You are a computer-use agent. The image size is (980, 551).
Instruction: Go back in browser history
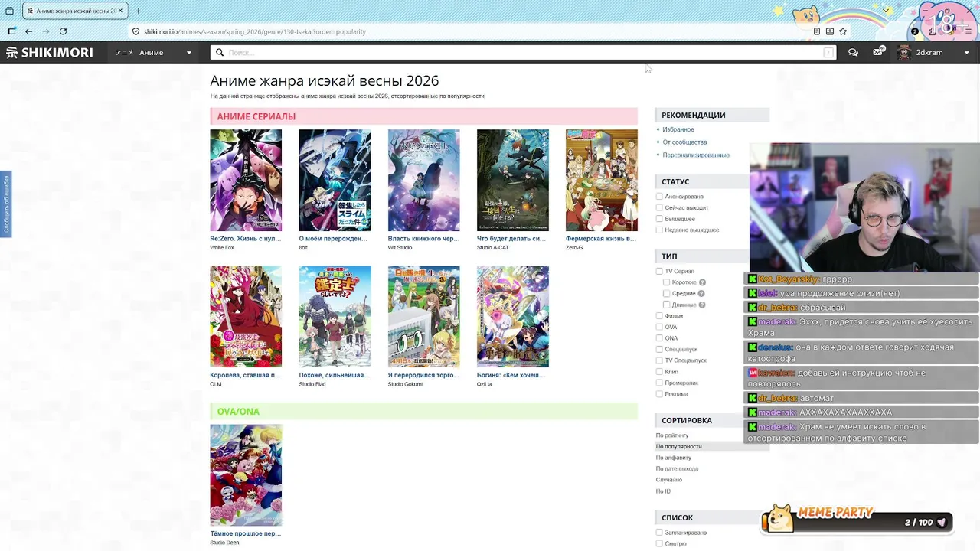(x=28, y=31)
